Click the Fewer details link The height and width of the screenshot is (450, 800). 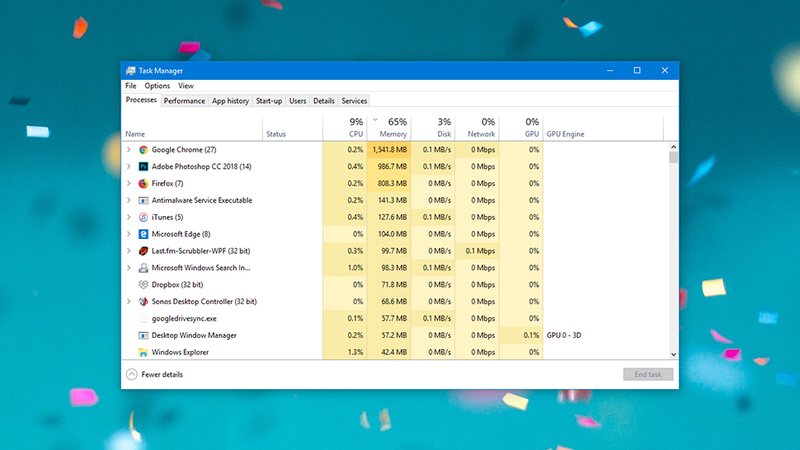pos(162,374)
